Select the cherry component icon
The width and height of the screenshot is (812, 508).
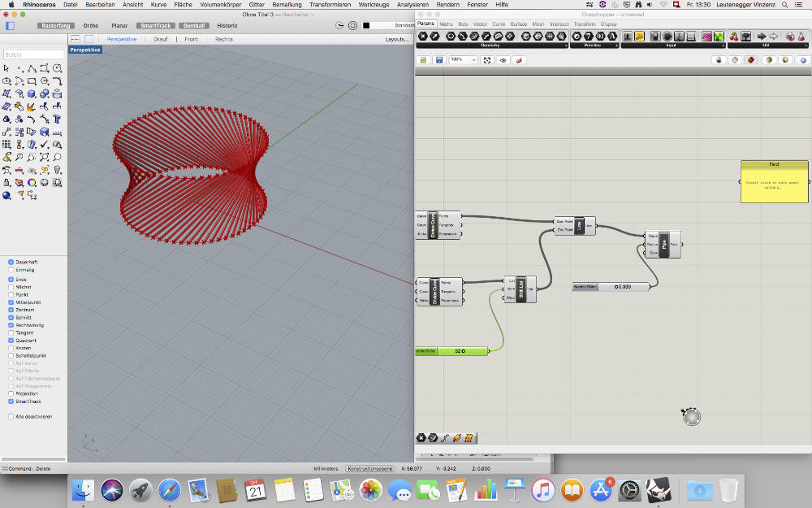(x=734, y=37)
